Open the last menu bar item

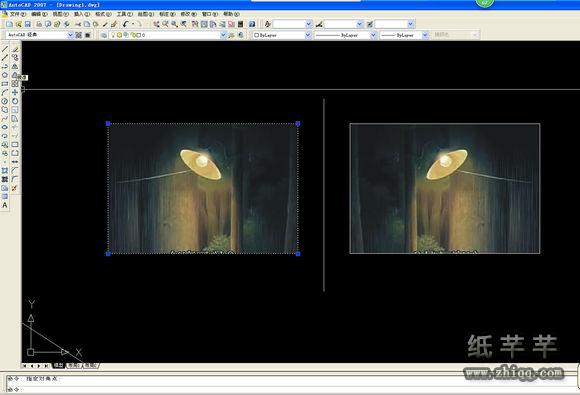231,14
